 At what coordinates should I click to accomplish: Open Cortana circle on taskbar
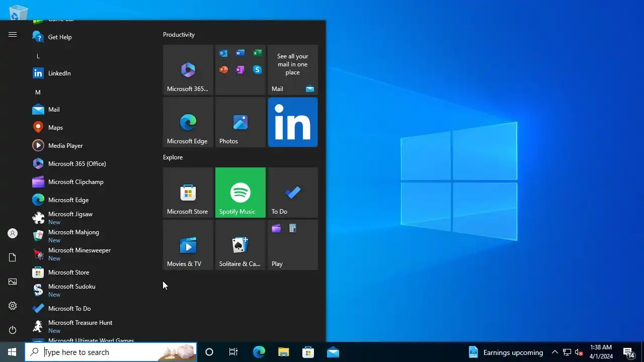tap(209, 352)
